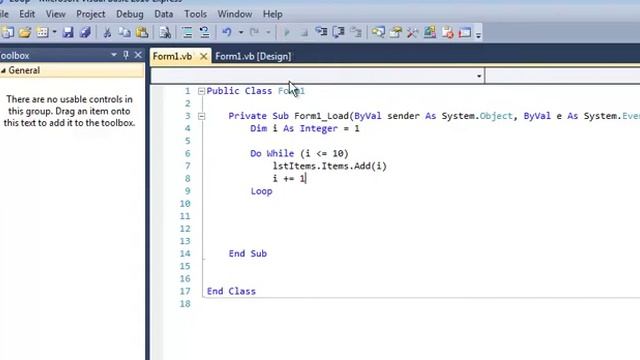Click the Step Over icon
Image resolution: width=640 pixels, height=360 pixels.
[x=338, y=32]
